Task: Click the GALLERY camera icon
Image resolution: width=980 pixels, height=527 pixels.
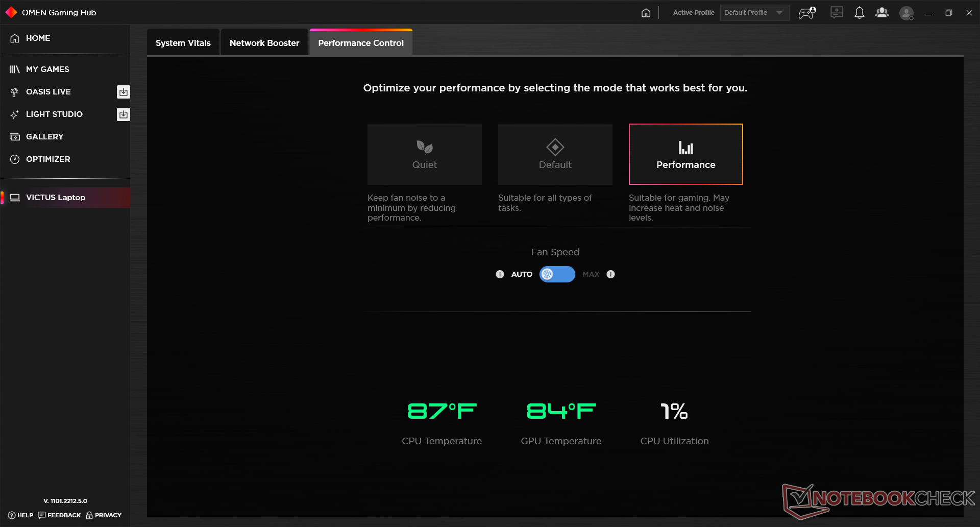Action: coord(15,137)
